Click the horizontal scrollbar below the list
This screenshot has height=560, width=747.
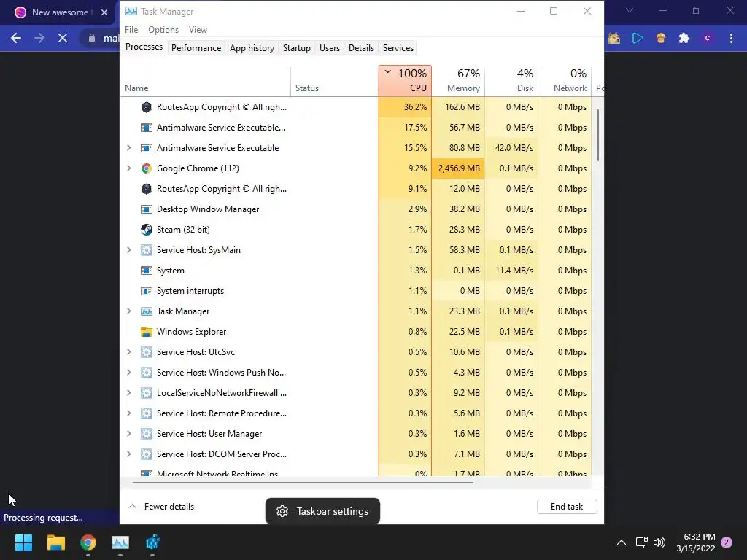(x=303, y=483)
